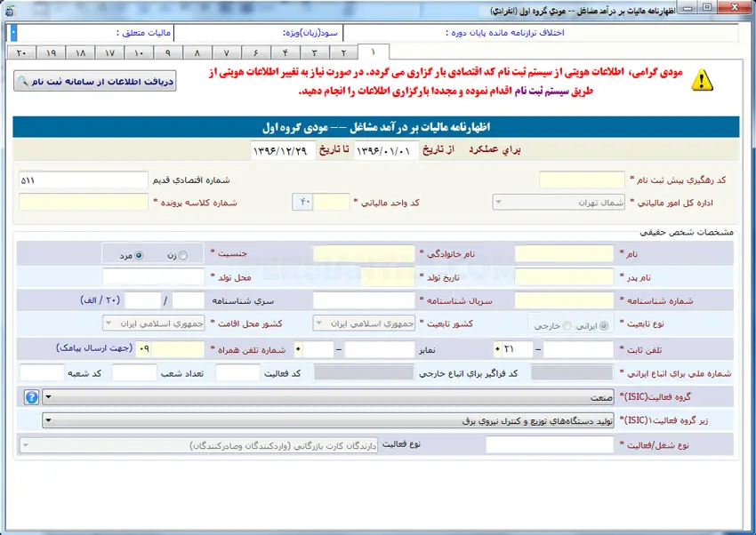
Task: Click the نام خانوادگی input field
Action: [x=364, y=253]
